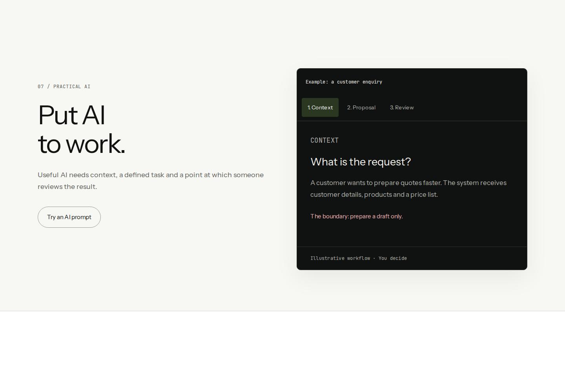Open the 3. Review tab

tap(402, 107)
